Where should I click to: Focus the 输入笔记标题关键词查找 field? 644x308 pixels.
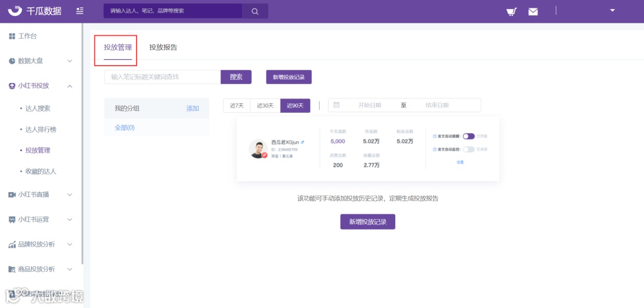(x=163, y=77)
